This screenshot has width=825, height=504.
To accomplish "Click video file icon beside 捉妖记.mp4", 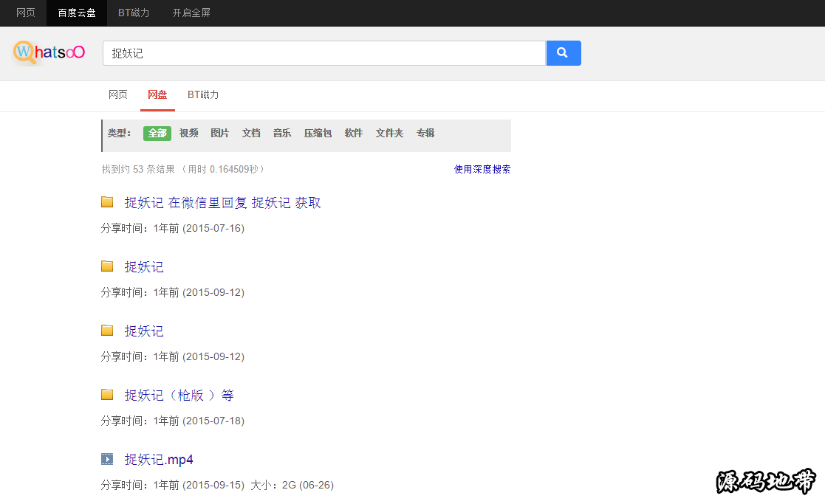I will [x=107, y=459].
